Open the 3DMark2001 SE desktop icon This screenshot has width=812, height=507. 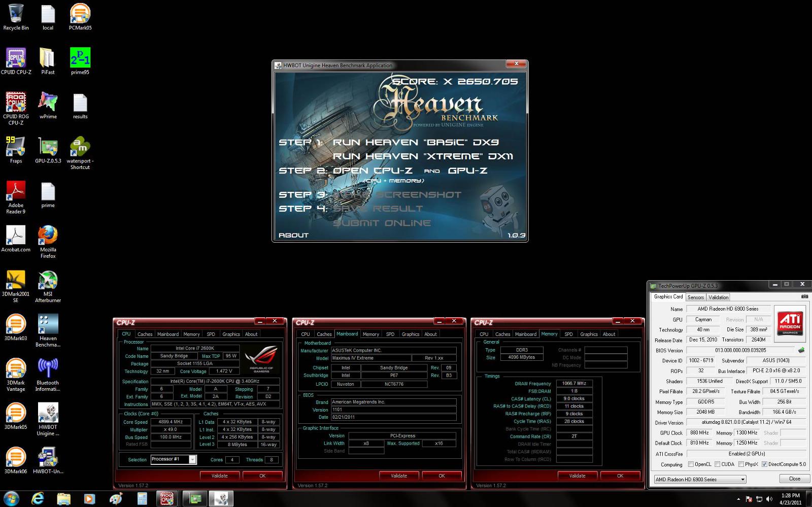(16, 286)
